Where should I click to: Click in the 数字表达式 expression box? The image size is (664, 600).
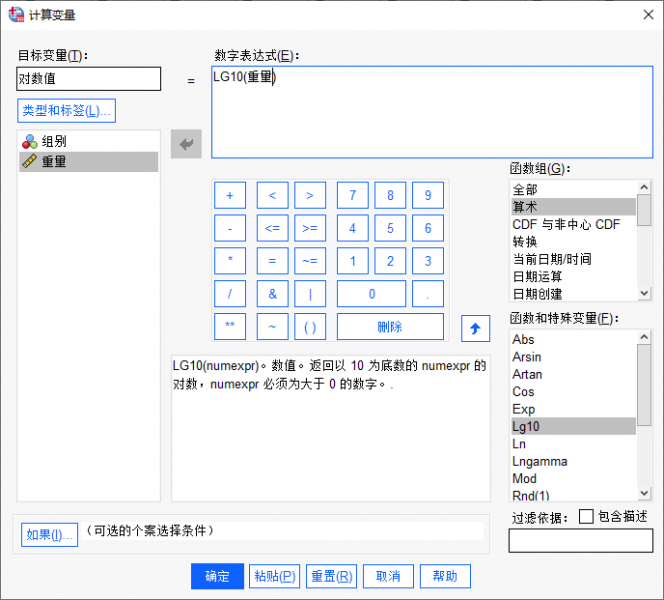(x=432, y=112)
